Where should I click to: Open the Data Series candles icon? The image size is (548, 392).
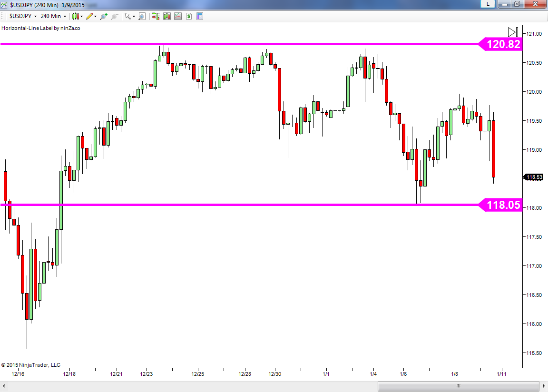(x=166, y=16)
